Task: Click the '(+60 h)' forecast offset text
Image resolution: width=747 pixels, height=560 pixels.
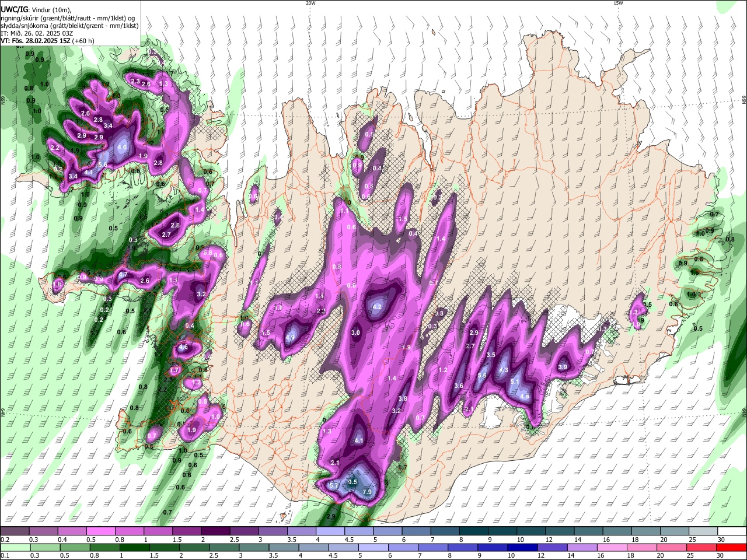Action: pyautogui.click(x=84, y=41)
